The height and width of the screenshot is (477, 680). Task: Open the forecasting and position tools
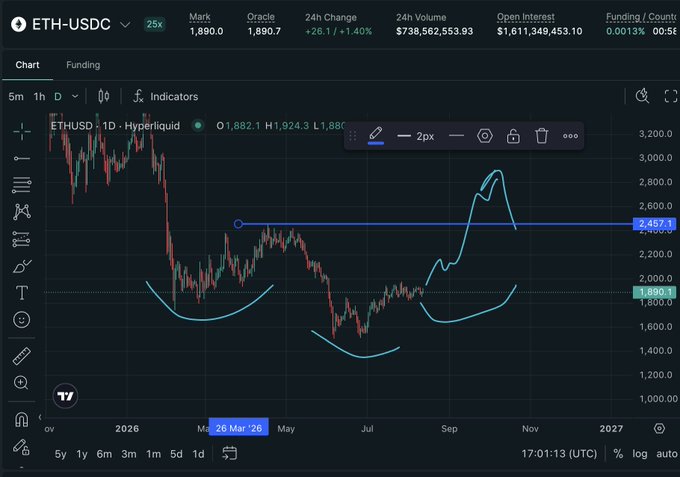22,239
